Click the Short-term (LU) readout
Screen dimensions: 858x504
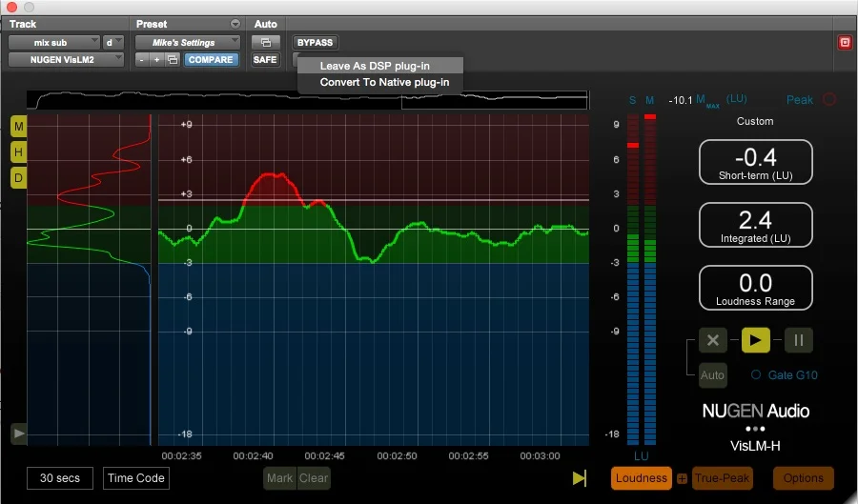tap(756, 162)
